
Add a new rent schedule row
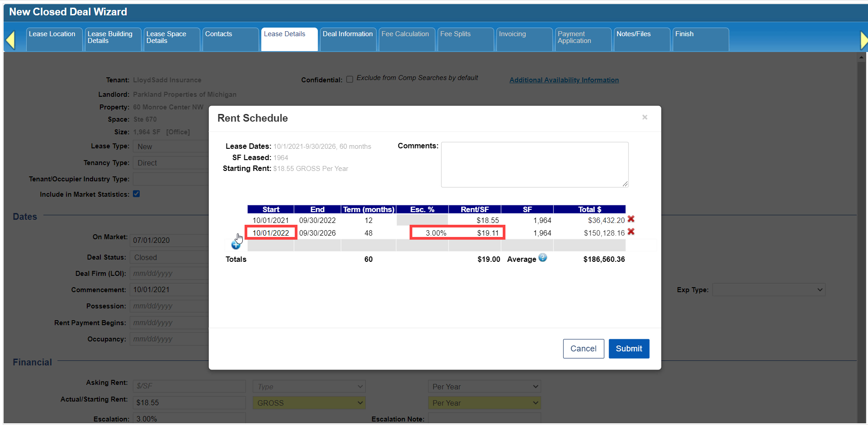click(236, 245)
